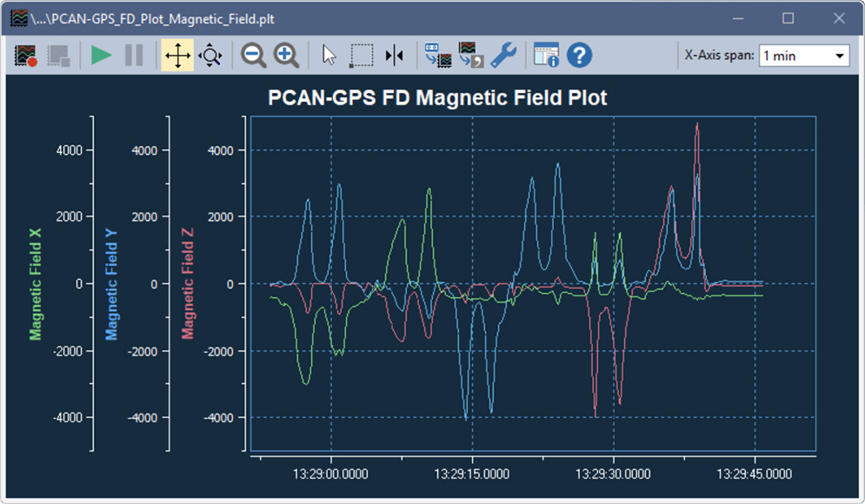
Task: Click the X-Axis span label text
Action: (719, 55)
